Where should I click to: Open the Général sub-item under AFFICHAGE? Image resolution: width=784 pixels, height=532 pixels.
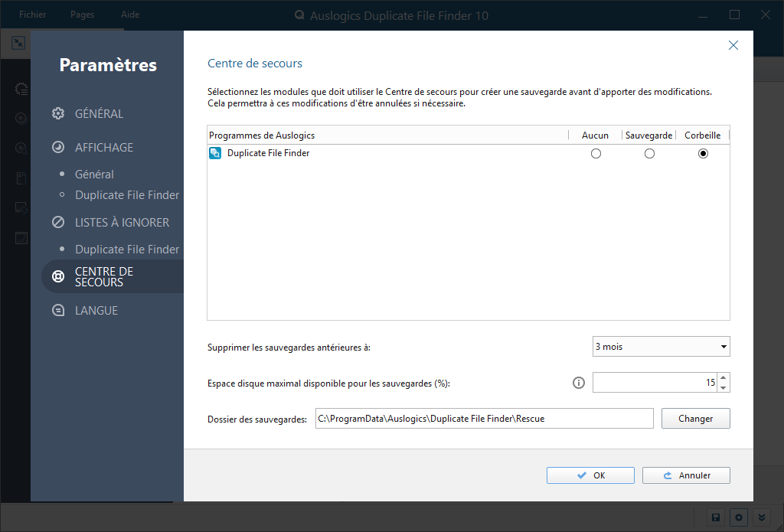(94, 175)
